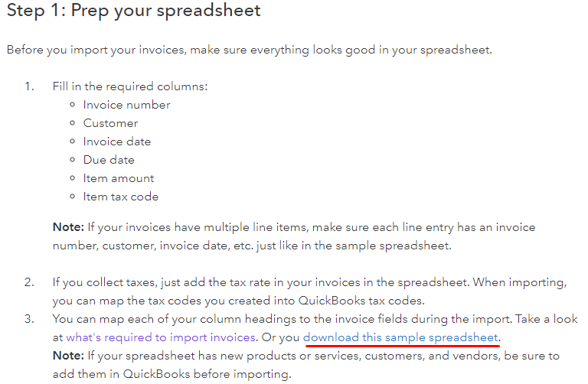Click the "Fill in the required columns" text
This screenshot has height=384, width=588.
point(129,86)
